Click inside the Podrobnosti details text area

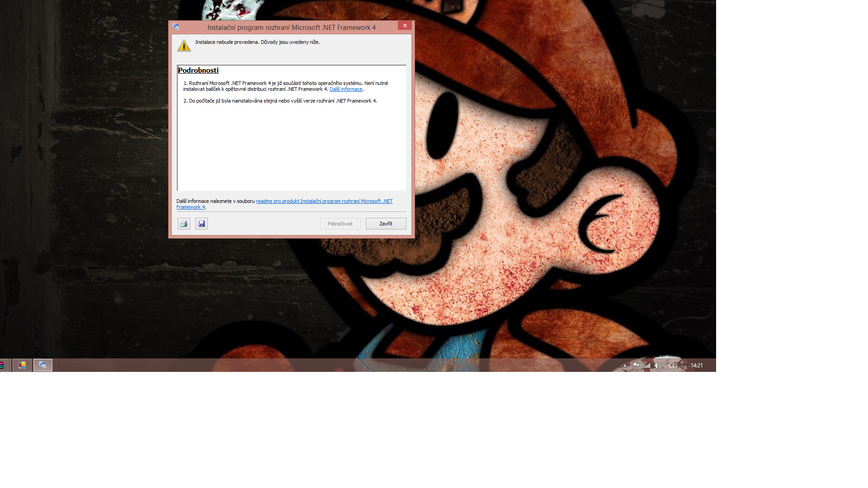291,145
